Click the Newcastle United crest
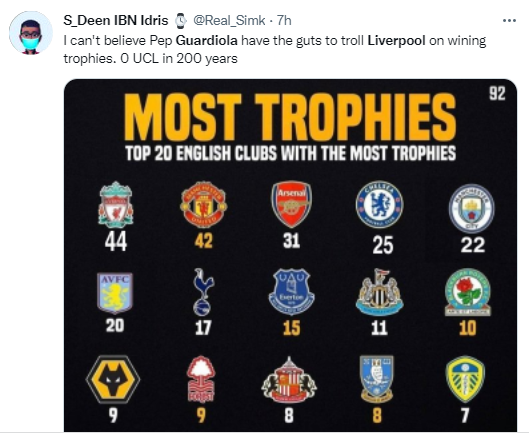This screenshot has height=441, width=529. [x=379, y=292]
